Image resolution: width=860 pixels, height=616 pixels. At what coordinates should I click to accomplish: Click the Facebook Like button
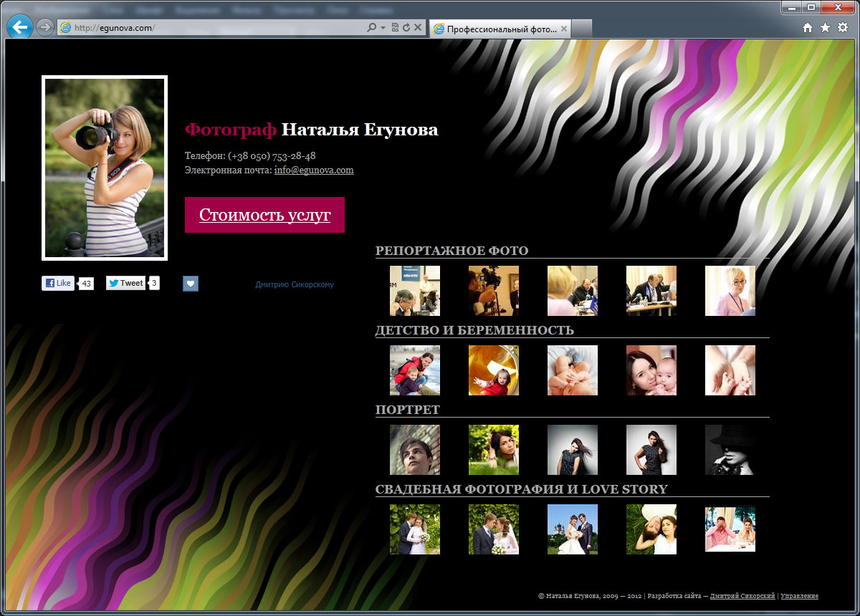pos(58,283)
